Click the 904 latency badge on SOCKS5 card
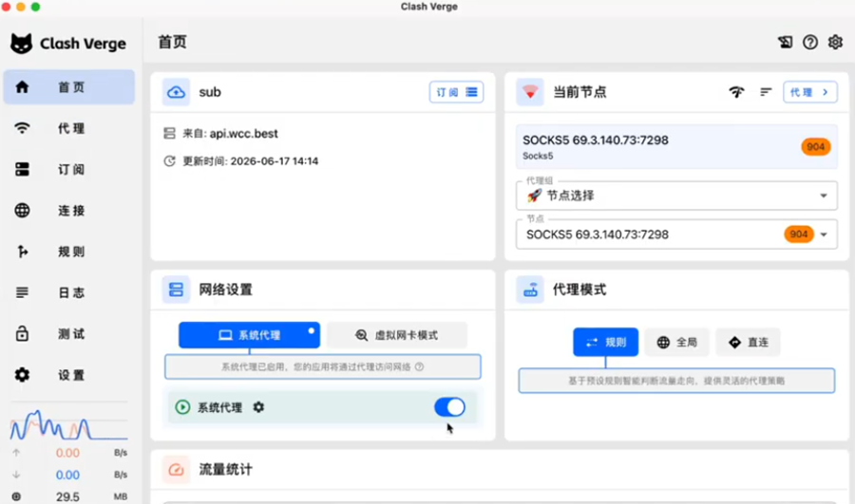 [x=816, y=146]
